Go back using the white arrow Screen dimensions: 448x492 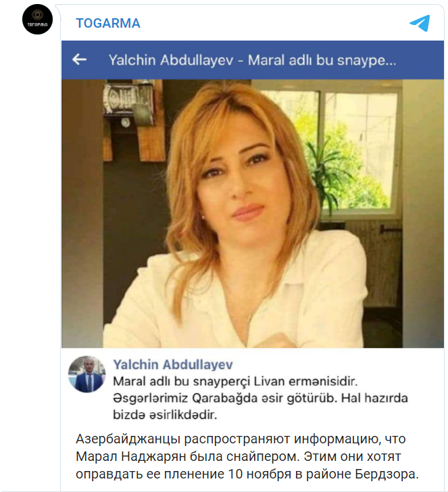tap(79, 59)
